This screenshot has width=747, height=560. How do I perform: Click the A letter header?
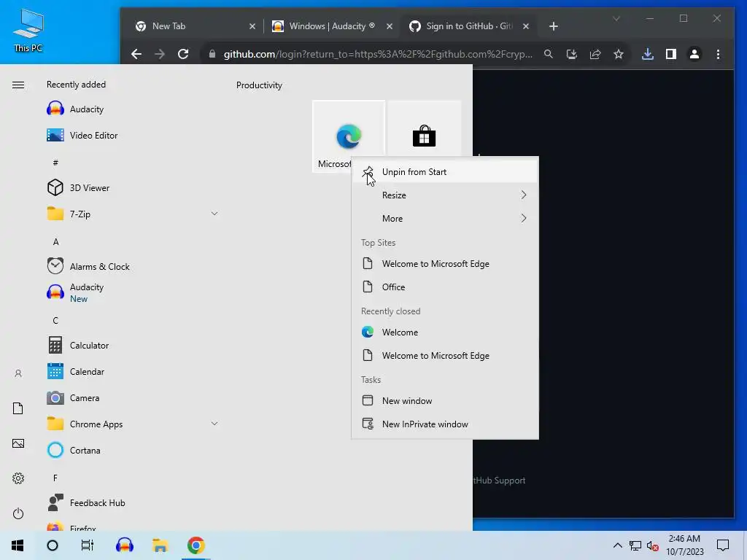pos(55,242)
